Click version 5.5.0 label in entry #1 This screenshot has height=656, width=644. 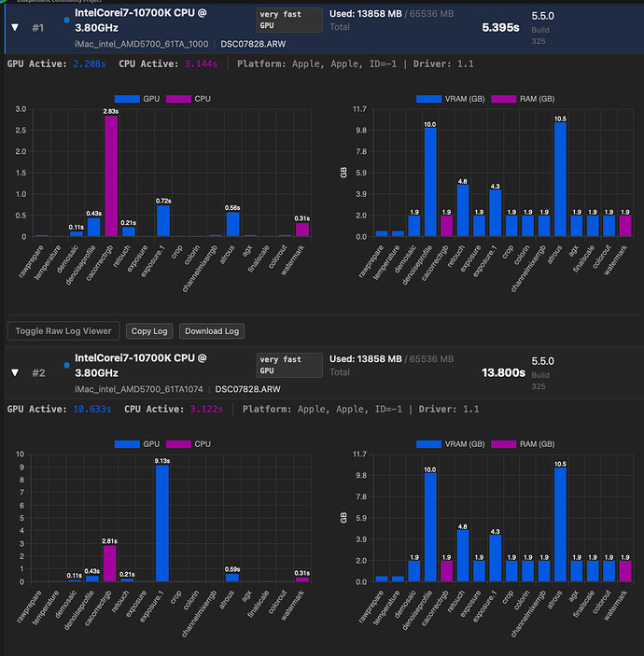point(543,16)
